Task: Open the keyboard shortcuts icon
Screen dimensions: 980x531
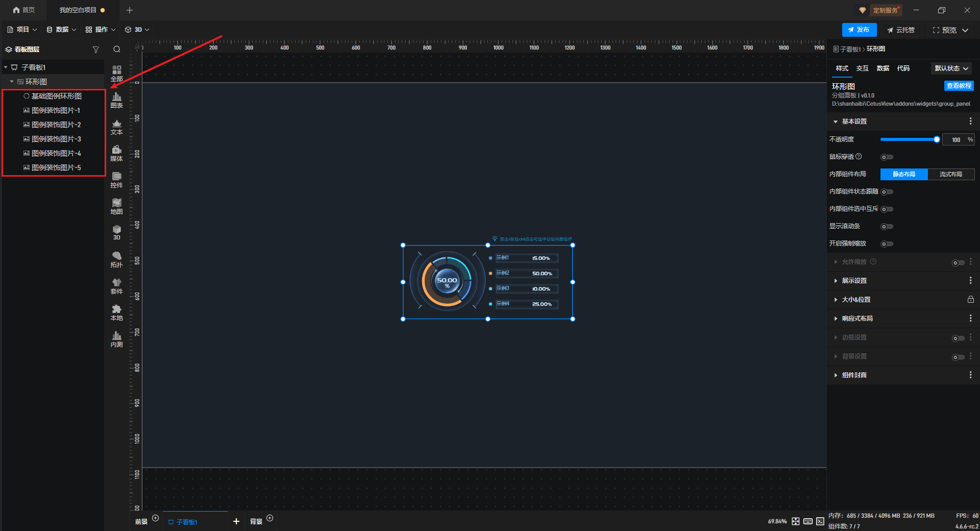Action: tap(808, 521)
